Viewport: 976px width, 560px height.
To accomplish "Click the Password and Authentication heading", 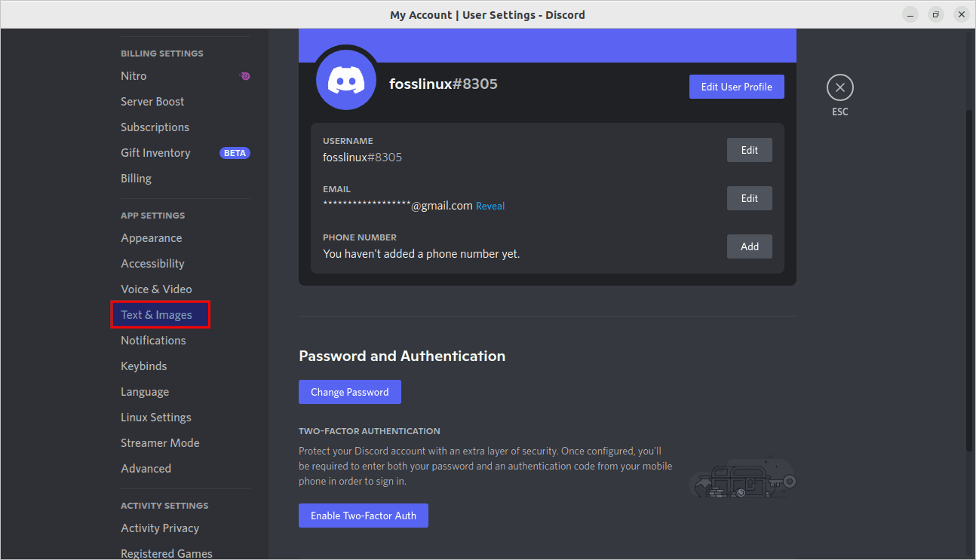I will coord(402,356).
